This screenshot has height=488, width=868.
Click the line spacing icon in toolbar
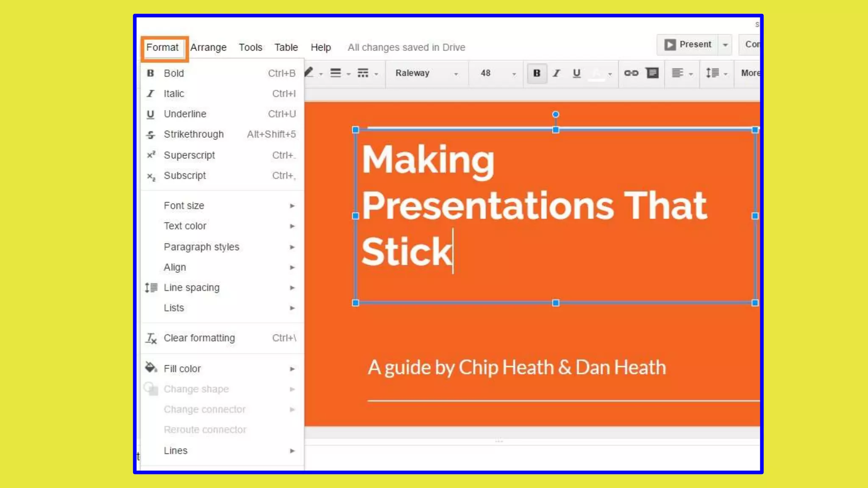712,73
